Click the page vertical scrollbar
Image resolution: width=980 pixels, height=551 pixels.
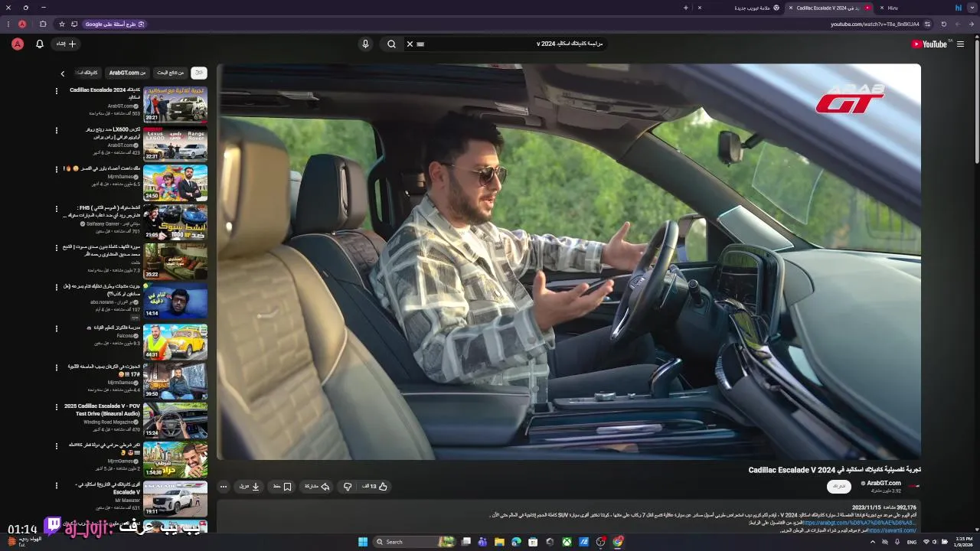(x=977, y=99)
